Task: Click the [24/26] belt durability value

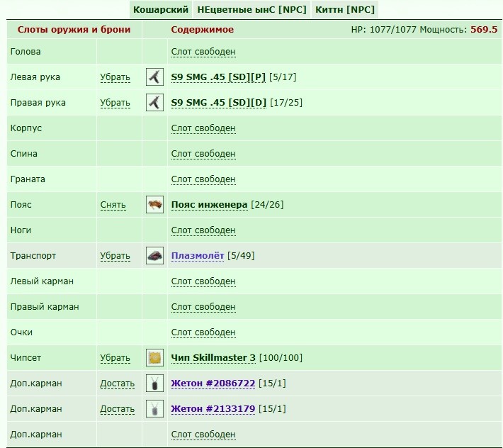Action: click(x=267, y=204)
